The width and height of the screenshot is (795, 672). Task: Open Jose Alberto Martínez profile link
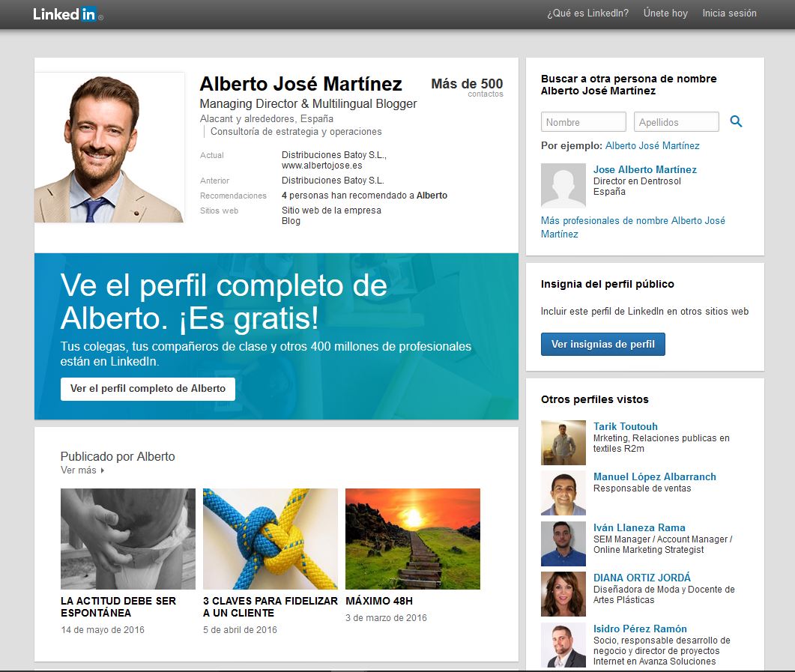[x=645, y=170]
